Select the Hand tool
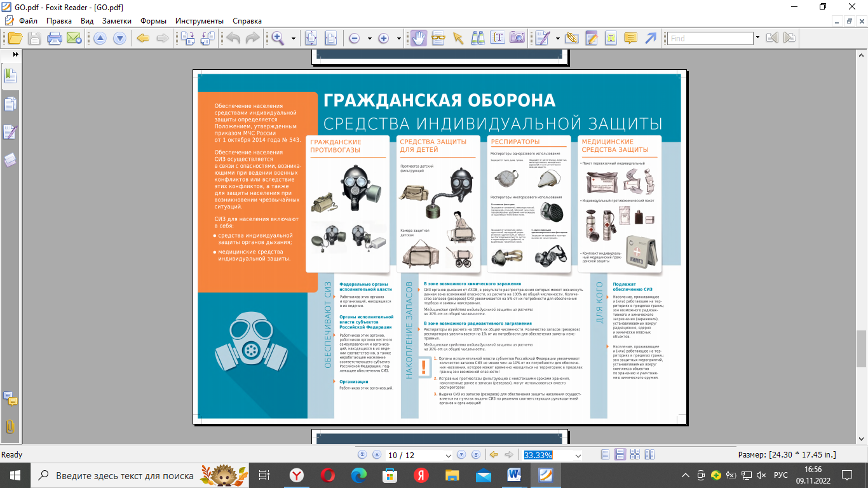This screenshot has width=868, height=488. [418, 38]
